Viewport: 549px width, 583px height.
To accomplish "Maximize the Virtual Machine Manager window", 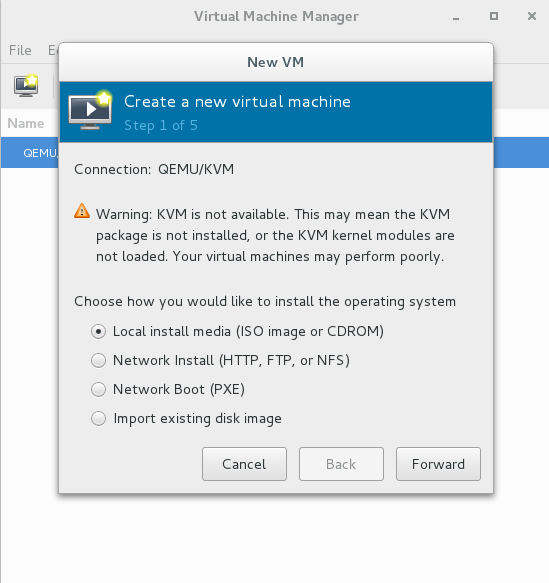I will 494,16.
